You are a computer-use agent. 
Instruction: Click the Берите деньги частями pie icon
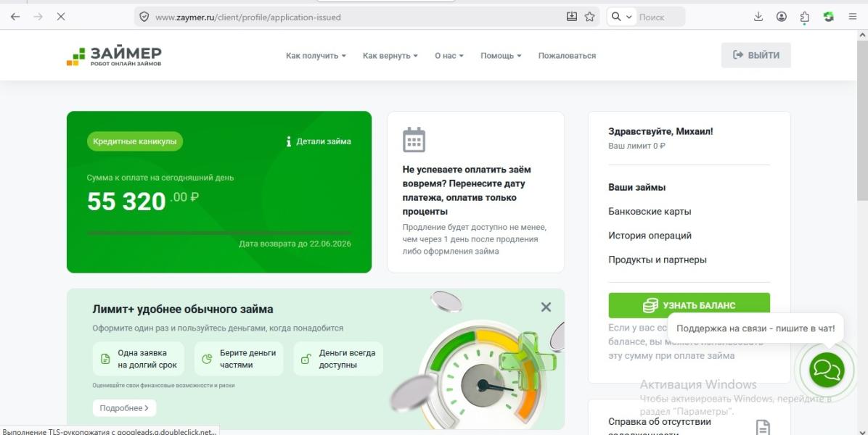click(207, 360)
